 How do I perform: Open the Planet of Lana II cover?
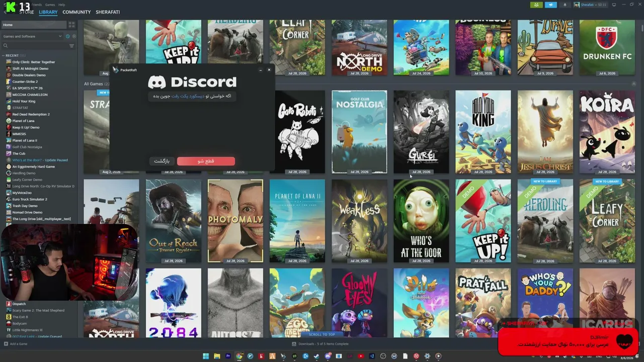coord(297,221)
